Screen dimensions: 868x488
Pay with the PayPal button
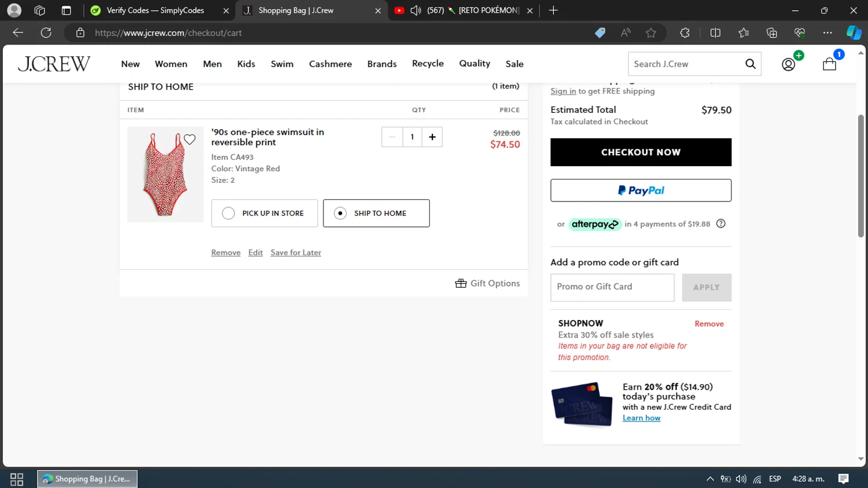(x=641, y=190)
